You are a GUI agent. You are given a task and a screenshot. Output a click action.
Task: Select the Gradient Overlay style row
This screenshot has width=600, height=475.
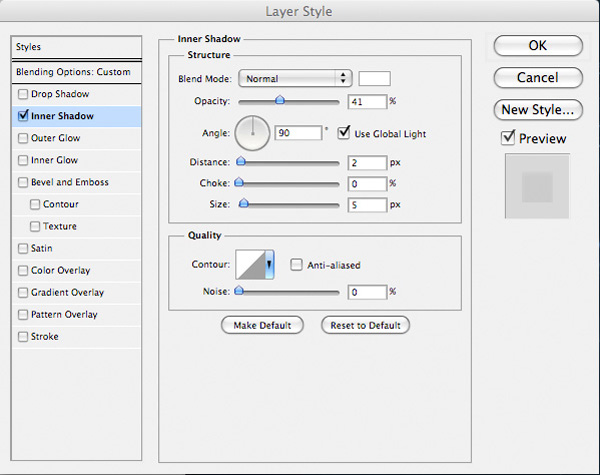click(x=77, y=293)
